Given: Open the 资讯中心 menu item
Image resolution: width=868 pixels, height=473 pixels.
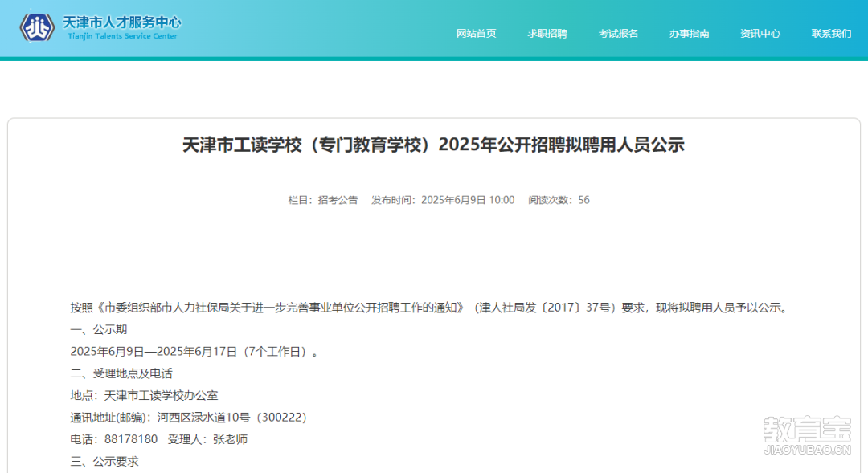Looking at the screenshot, I should click(760, 33).
